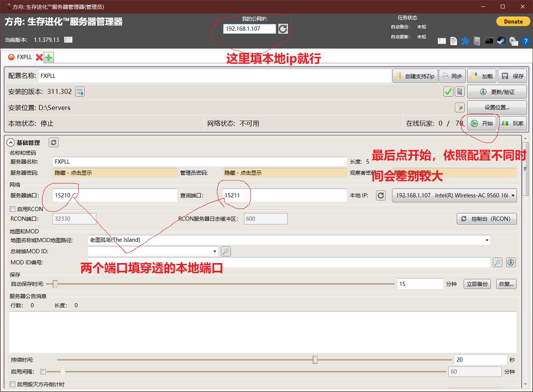
Task: Open the notebook icon with red cross
Action: pos(477,41)
